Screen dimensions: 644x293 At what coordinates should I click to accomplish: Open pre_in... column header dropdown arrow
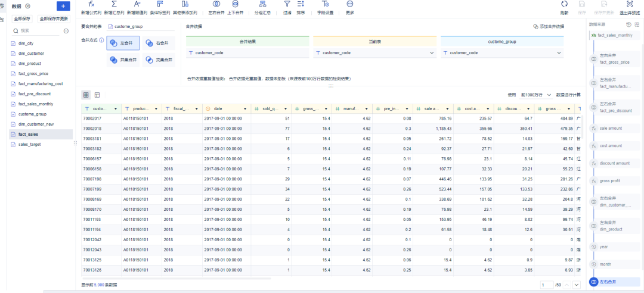(407, 109)
